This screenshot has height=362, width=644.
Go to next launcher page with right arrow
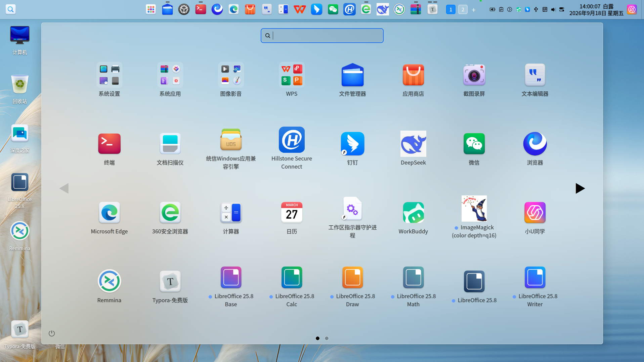click(x=580, y=188)
